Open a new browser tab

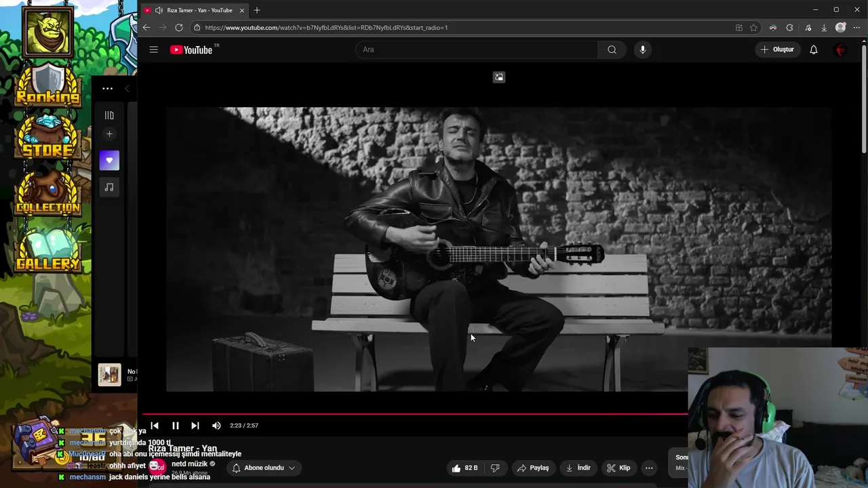[257, 10]
